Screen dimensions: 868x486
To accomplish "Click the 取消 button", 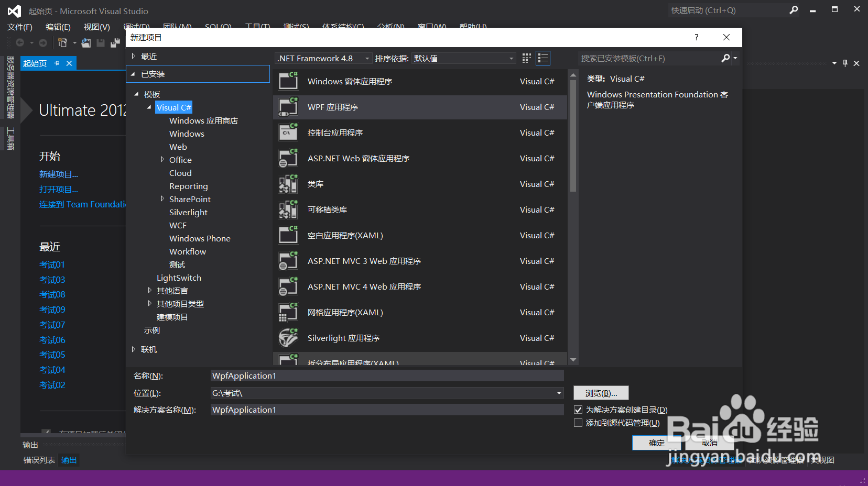I will (710, 443).
